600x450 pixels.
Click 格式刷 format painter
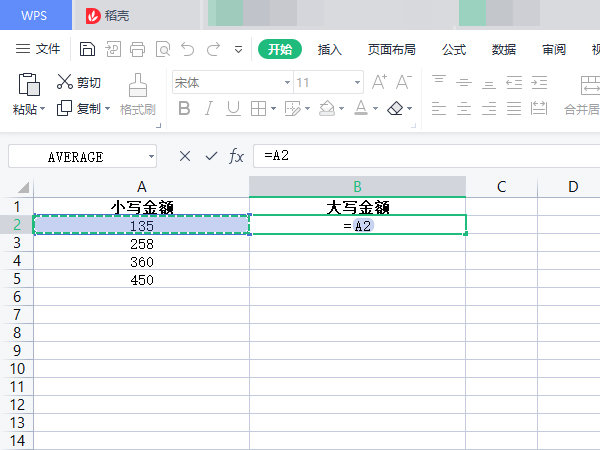tap(138, 95)
